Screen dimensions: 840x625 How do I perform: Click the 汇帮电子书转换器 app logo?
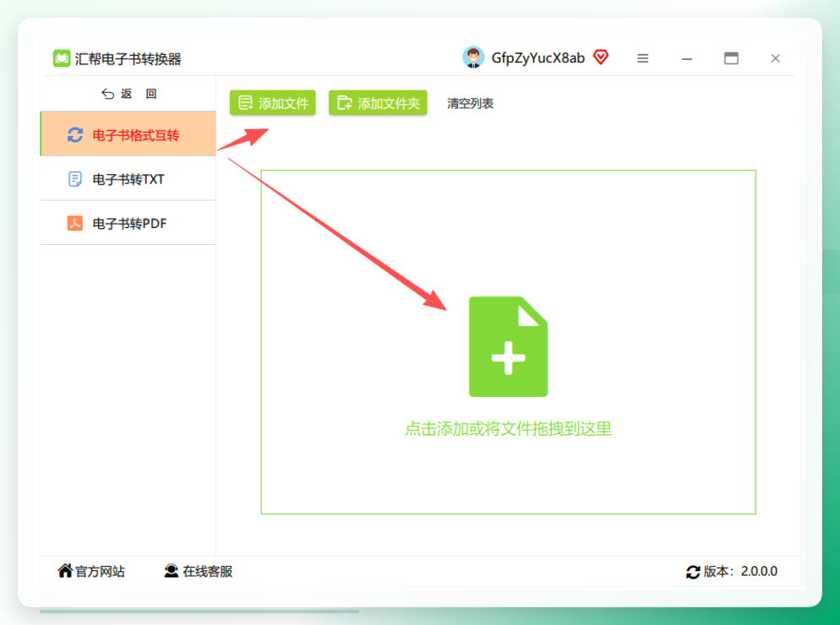[62, 58]
